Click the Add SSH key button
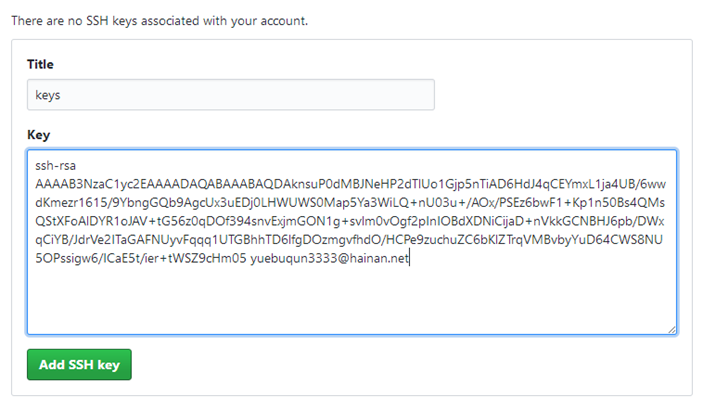The width and height of the screenshot is (703, 410). (x=79, y=365)
